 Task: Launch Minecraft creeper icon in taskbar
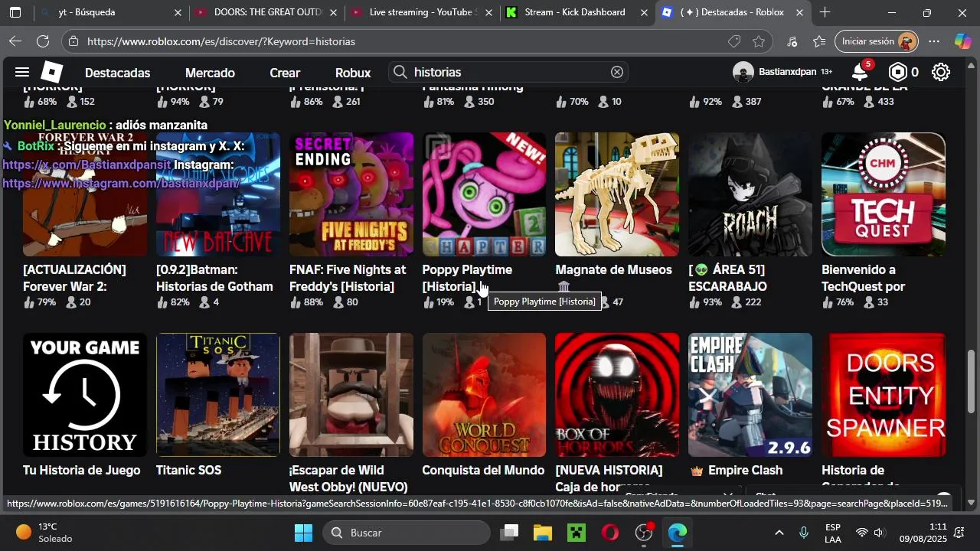click(576, 533)
